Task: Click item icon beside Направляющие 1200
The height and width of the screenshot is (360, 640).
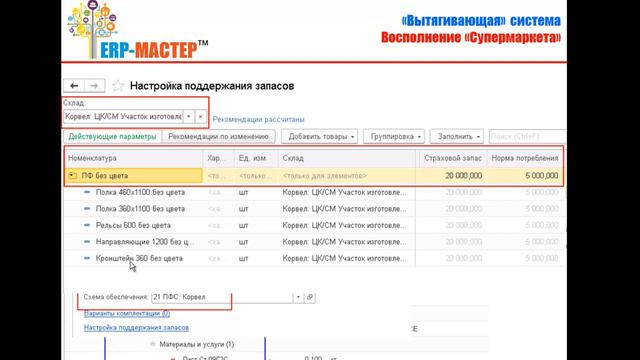Action: coord(87,241)
